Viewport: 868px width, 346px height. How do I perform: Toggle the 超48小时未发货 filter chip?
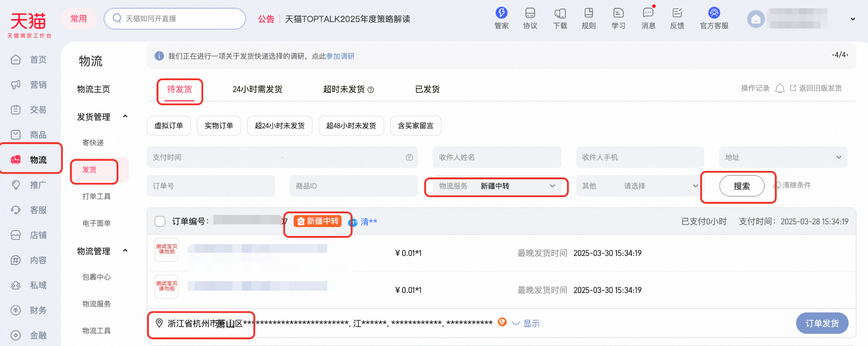pyautogui.click(x=351, y=126)
